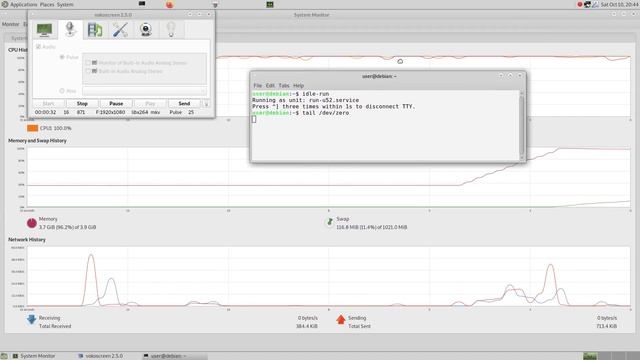
Task: Click the date and time clock
Action: point(619,4)
